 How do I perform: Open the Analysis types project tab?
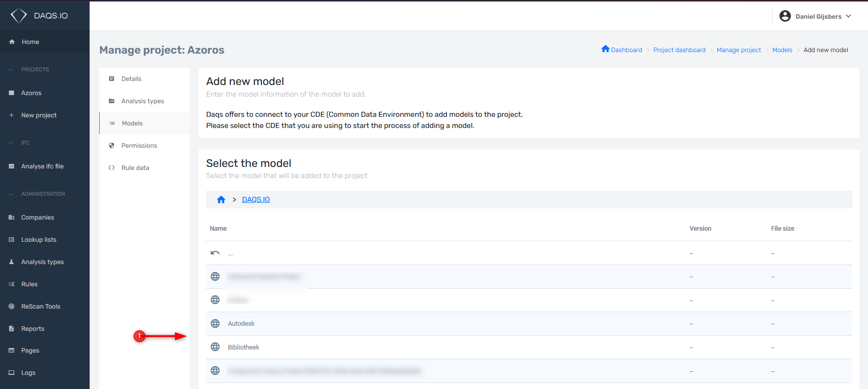145,101
